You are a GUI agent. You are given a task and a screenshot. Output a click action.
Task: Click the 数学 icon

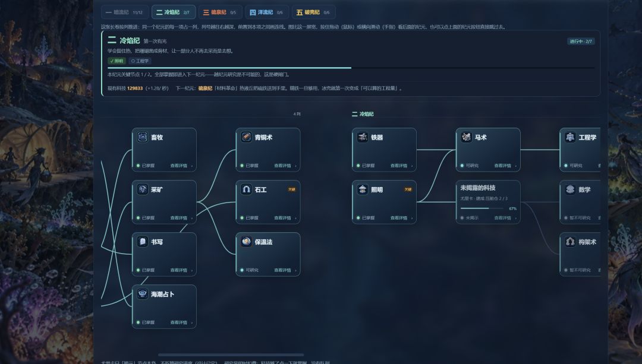pos(570,189)
